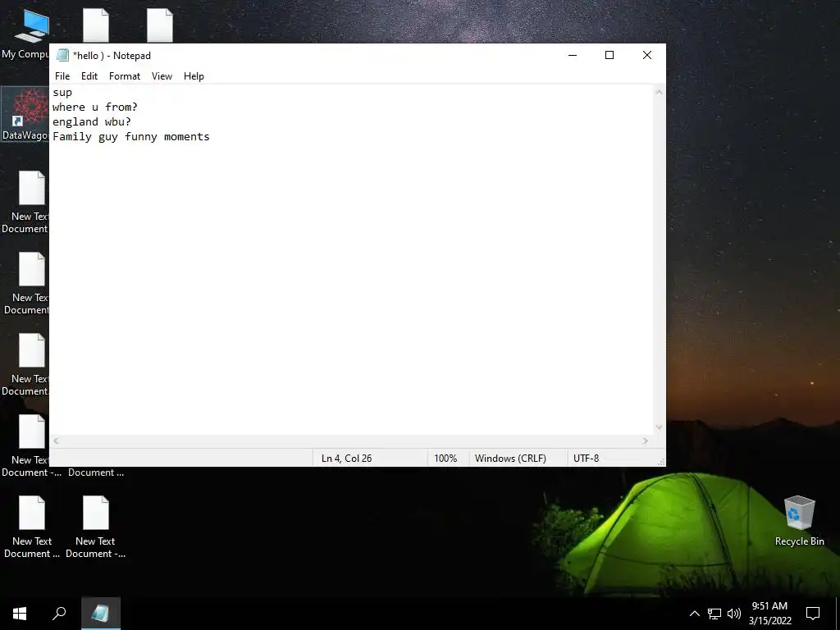This screenshot has width=840, height=630.
Task: Open the Windows Start button
Action: click(20, 614)
